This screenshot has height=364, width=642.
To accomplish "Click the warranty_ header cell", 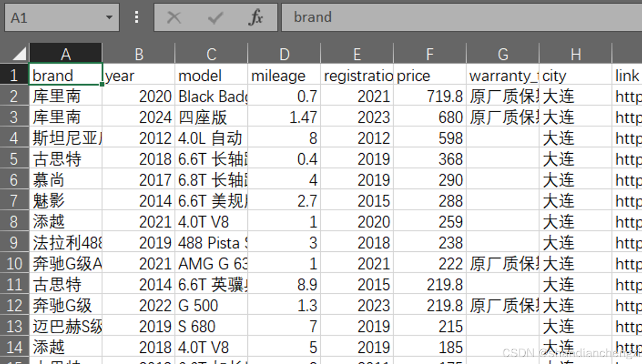I will pos(503,75).
